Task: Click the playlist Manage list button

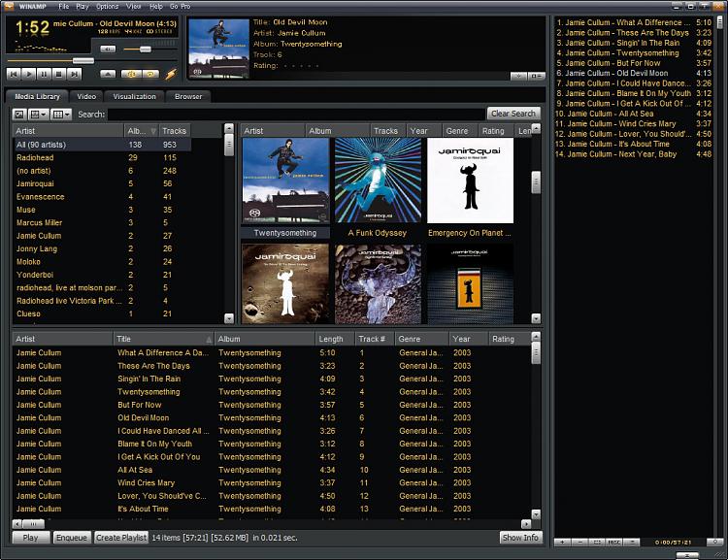Action: pos(632,542)
